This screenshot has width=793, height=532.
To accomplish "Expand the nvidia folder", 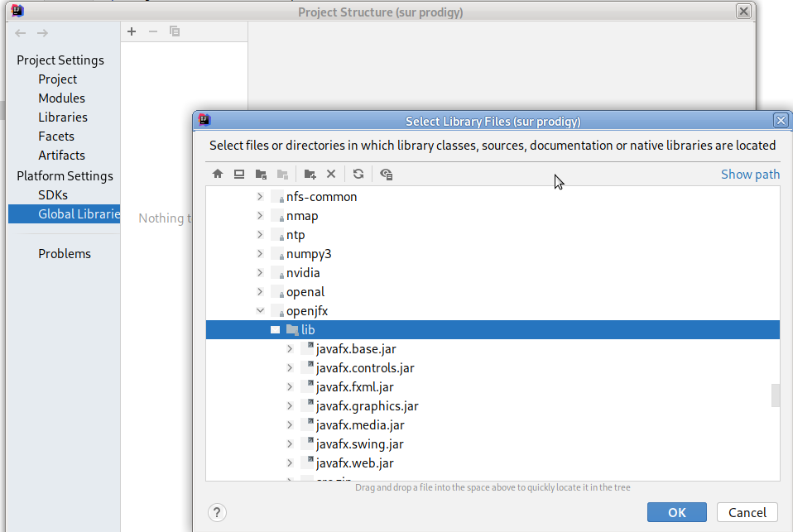I will (260, 273).
